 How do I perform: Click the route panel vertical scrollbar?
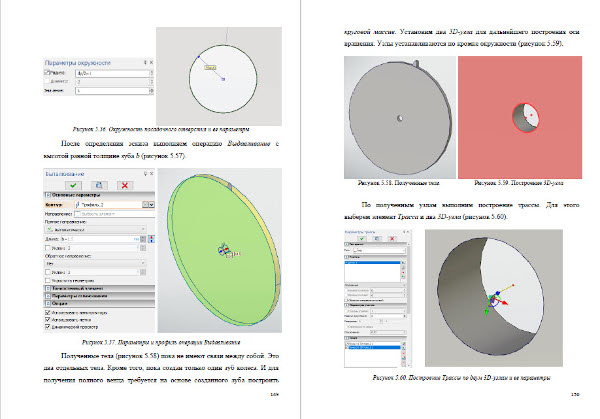point(409,279)
